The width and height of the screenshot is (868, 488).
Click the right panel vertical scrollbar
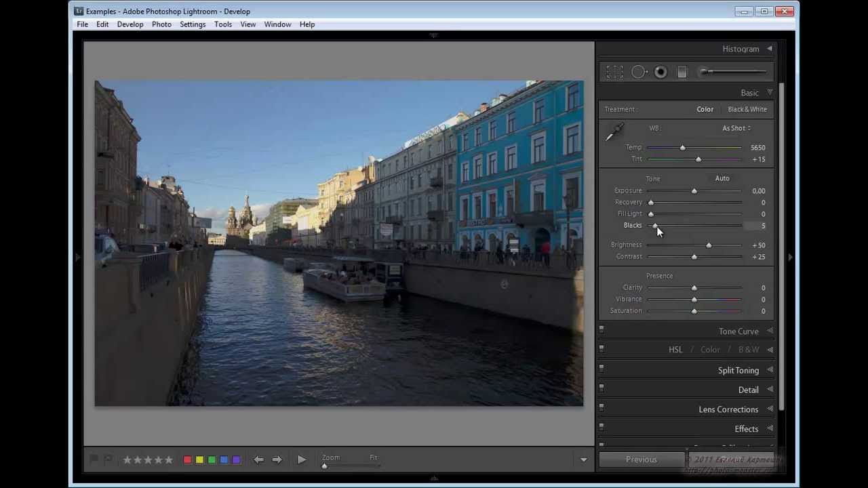point(781,247)
